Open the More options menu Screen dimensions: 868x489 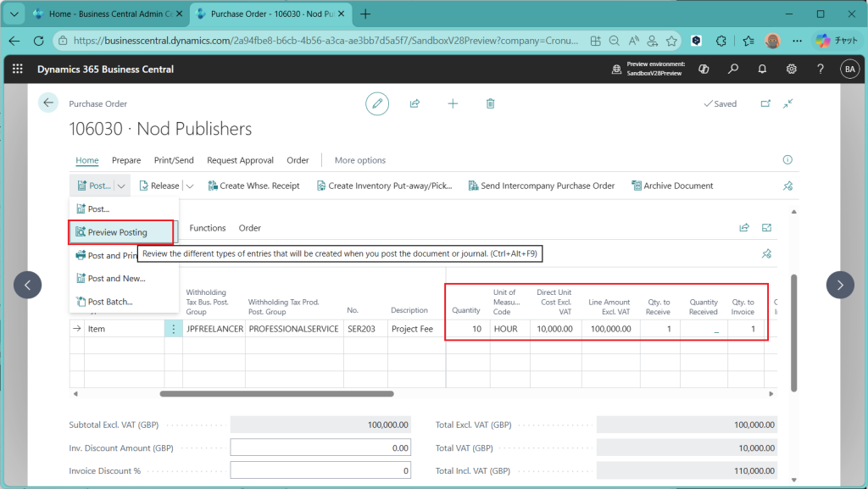[359, 160]
